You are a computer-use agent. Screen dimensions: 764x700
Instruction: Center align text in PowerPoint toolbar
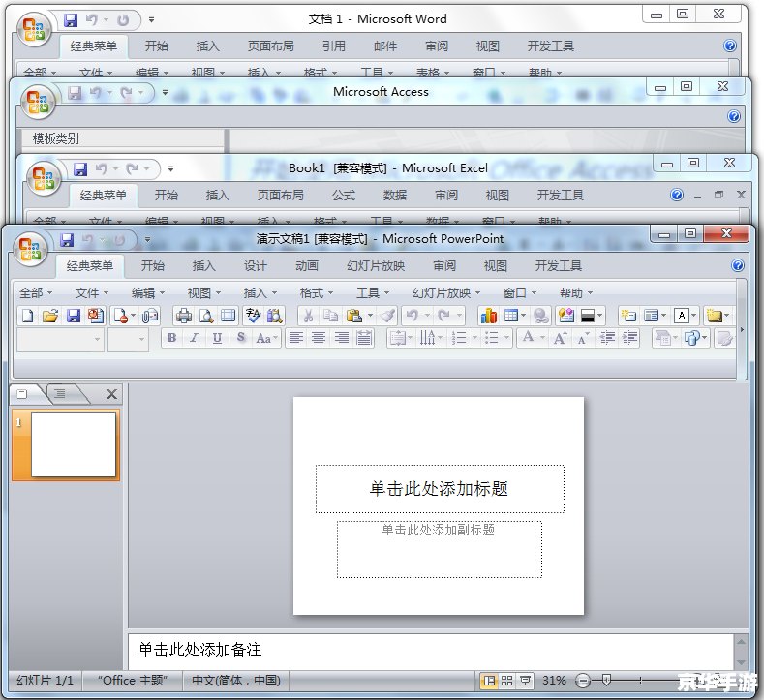click(x=319, y=338)
